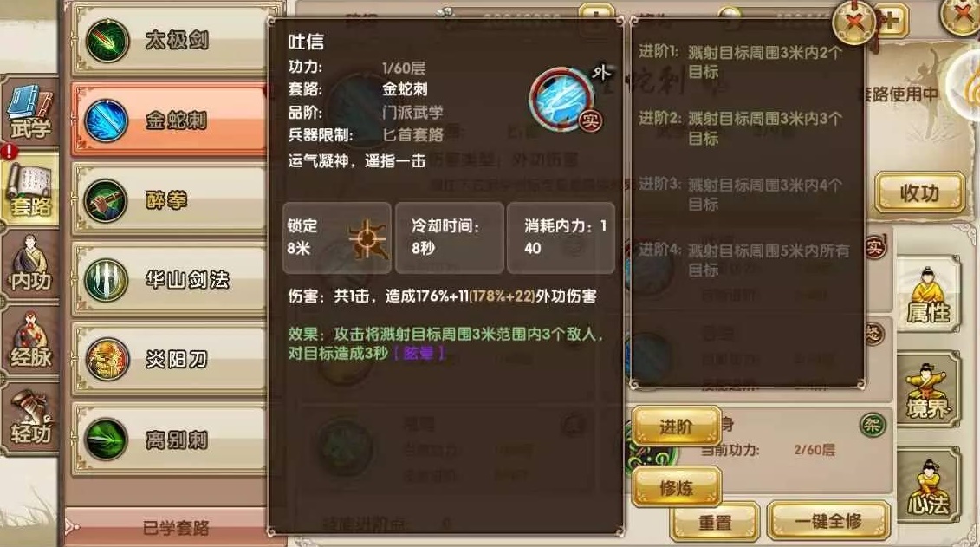The width and height of the screenshot is (980, 547).
Task: Open the 境界 panel icon
Action: tap(929, 390)
